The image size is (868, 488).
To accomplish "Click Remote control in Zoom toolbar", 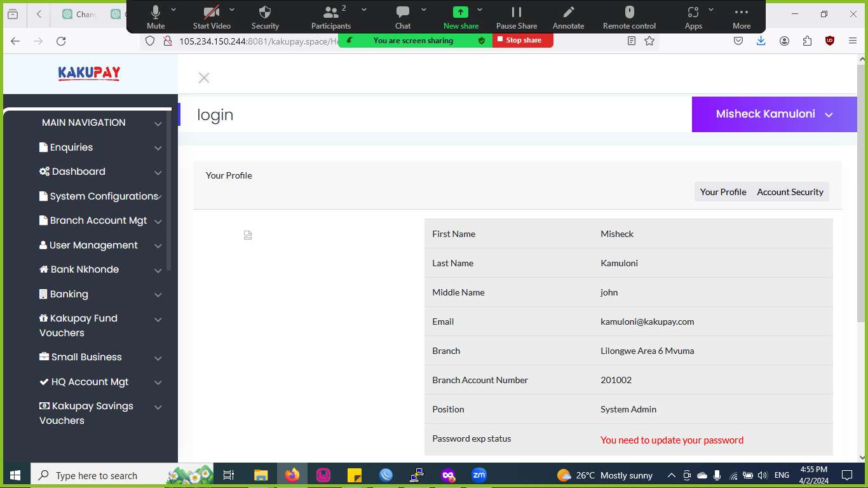I will (x=629, y=17).
